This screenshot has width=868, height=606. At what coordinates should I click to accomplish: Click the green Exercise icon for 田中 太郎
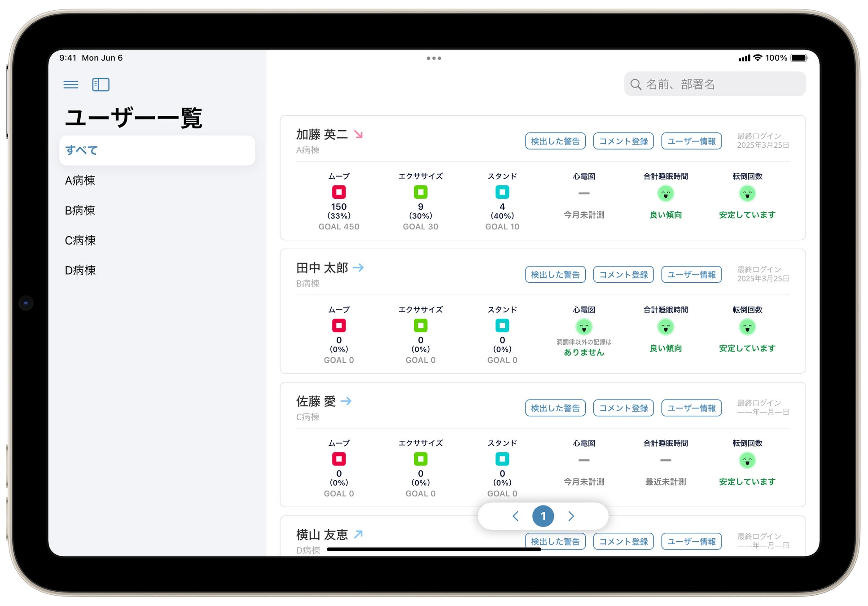coord(421,325)
